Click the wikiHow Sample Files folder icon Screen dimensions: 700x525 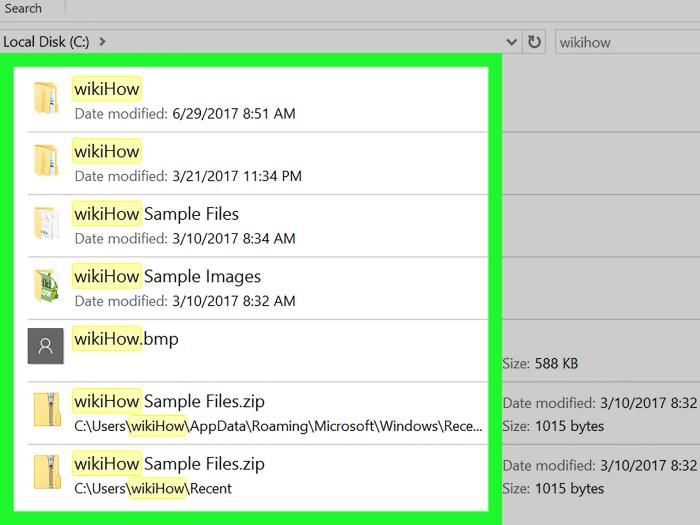[x=46, y=223]
